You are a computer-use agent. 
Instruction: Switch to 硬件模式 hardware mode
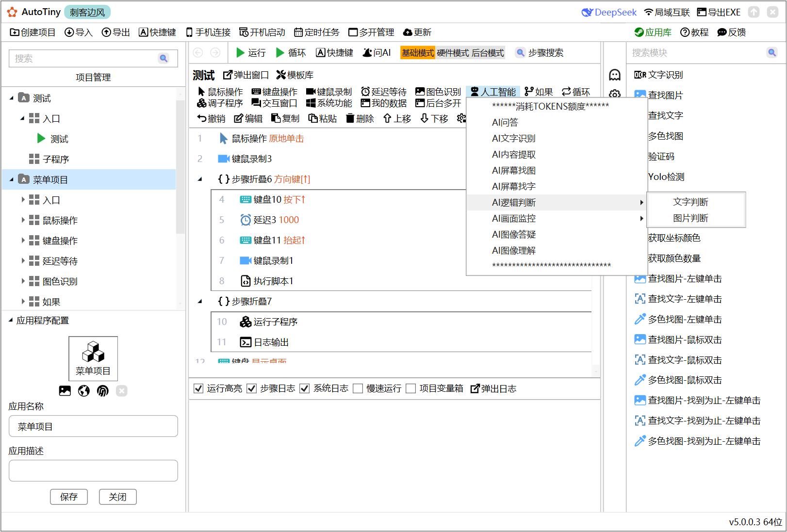pyautogui.click(x=453, y=53)
